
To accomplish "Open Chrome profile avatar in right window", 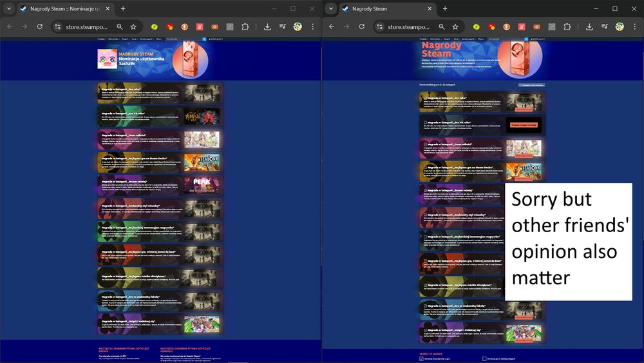I will pyautogui.click(x=620, y=26).
